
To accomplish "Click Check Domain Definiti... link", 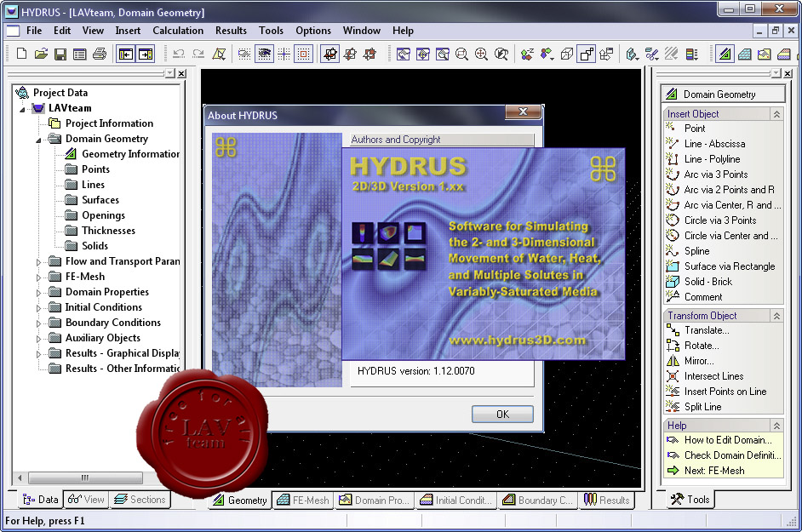I will [723, 455].
